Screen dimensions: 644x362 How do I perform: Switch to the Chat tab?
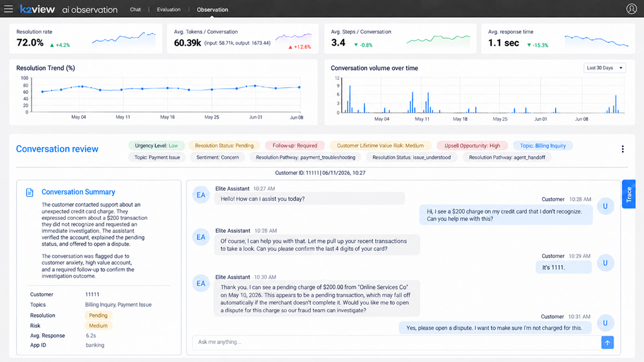tap(135, 9)
